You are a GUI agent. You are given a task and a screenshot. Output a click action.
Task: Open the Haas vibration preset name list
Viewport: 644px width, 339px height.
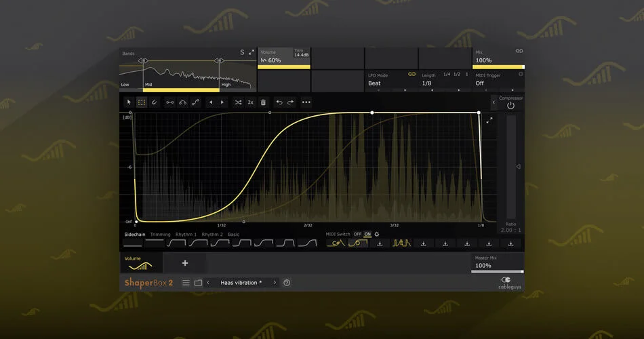tap(241, 283)
